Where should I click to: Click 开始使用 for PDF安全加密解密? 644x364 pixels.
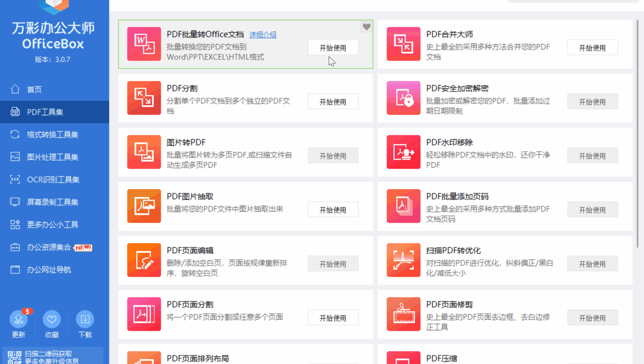(x=592, y=102)
